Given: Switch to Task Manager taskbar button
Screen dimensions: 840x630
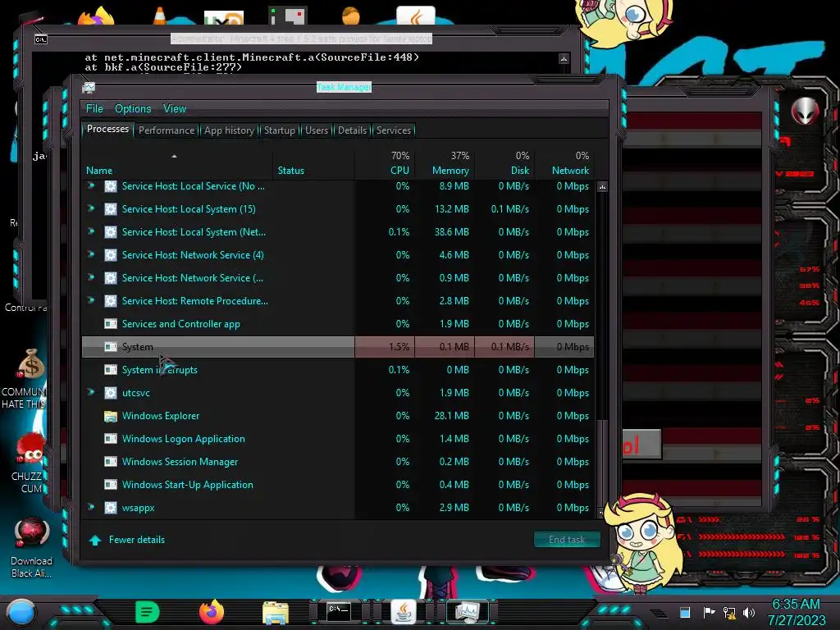Looking at the screenshot, I should pos(467,612).
